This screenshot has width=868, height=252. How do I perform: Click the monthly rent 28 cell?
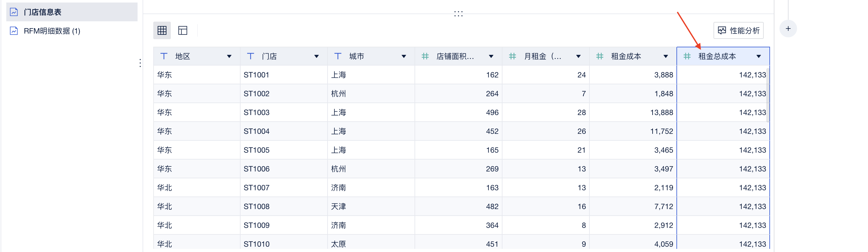click(x=545, y=113)
